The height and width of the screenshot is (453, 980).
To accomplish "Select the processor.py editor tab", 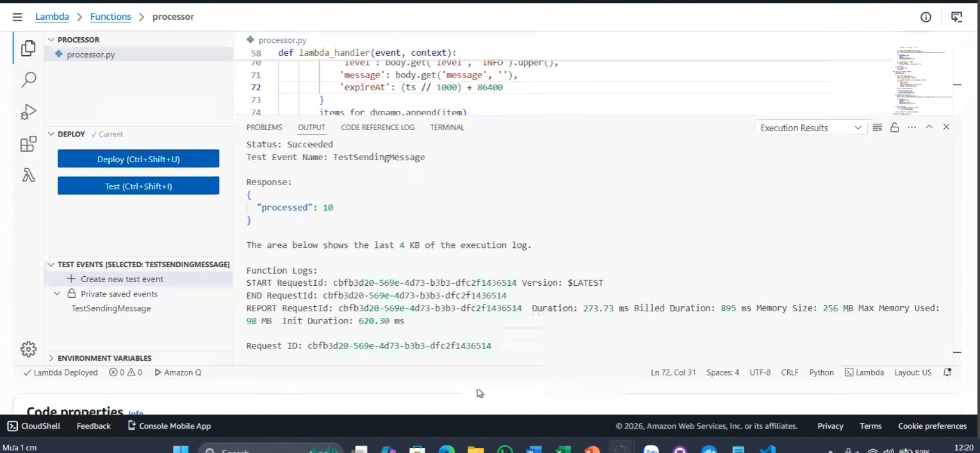I will [277, 40].
